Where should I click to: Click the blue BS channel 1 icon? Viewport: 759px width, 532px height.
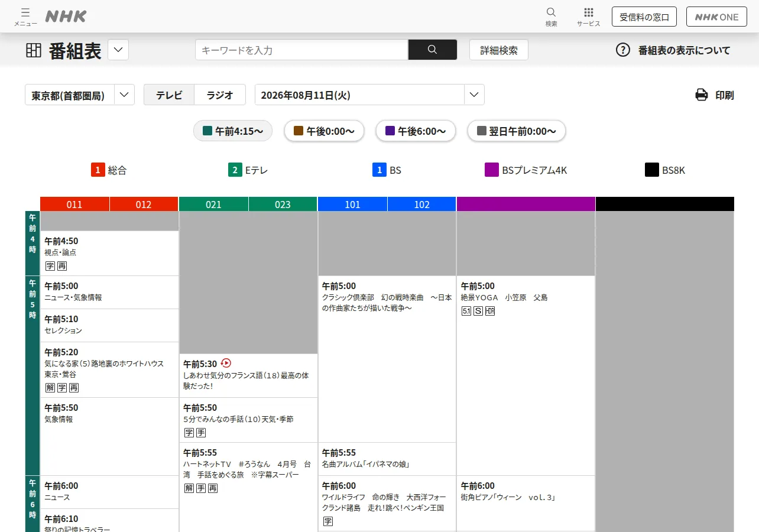(379, 170)
